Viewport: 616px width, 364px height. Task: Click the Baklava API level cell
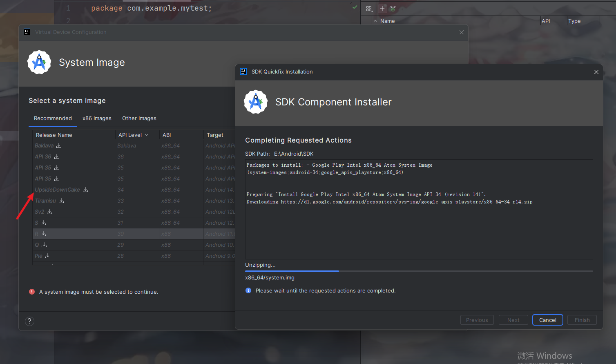(137, 145)
